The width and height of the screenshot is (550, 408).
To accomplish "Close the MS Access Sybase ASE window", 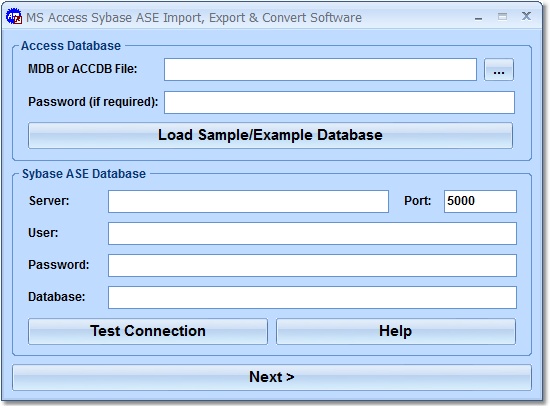I will 526,16.
